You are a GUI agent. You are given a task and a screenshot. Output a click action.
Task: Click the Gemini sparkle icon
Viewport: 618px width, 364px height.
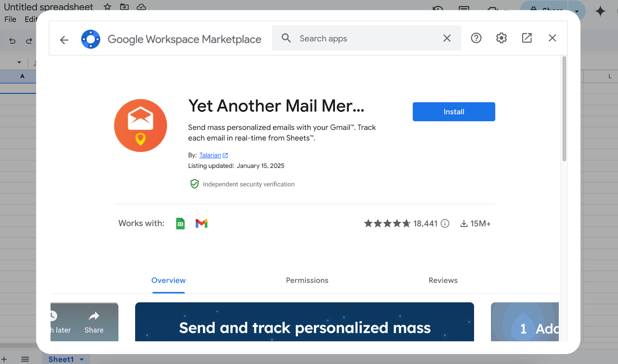(600, 11)
